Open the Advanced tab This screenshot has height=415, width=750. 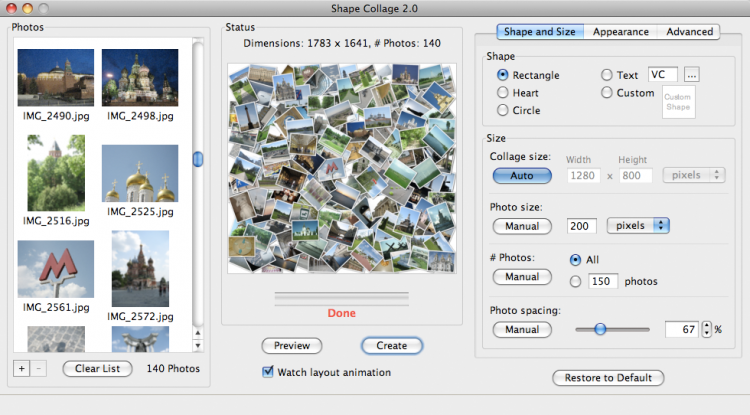tap(689, 32)
